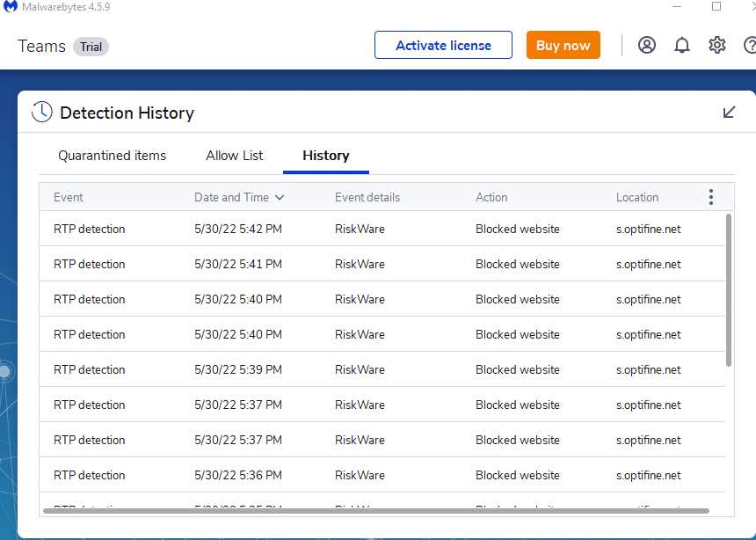Minimize the Malwarebytes window
This screenshot has width=756, height=540.
pos(677,7)
